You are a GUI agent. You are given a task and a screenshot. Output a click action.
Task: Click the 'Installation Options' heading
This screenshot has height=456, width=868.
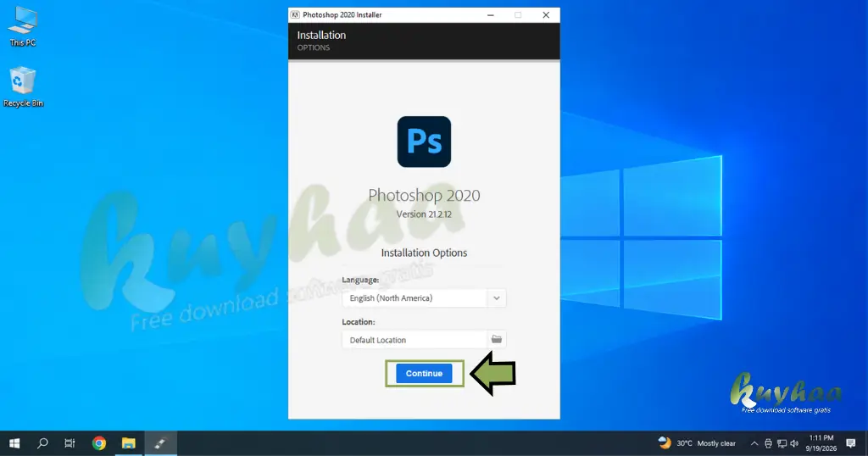[x=424, y=253]
